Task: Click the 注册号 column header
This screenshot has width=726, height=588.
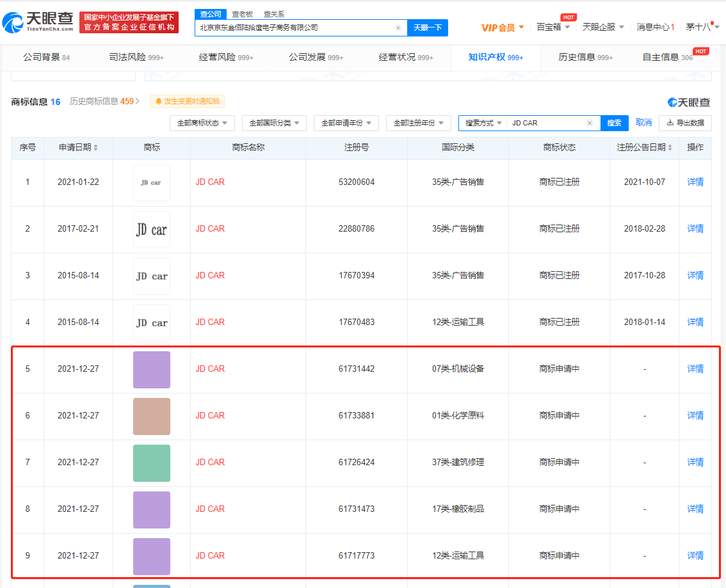Action: [357, 148]
